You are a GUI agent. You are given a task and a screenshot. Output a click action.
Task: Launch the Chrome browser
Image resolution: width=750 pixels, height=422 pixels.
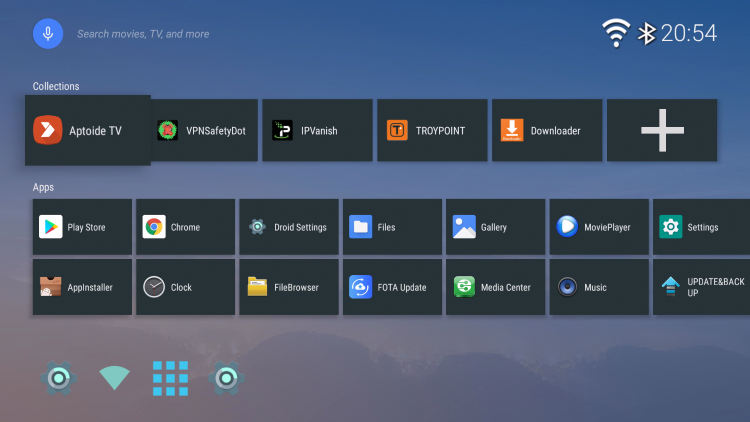tap(186, 227)
